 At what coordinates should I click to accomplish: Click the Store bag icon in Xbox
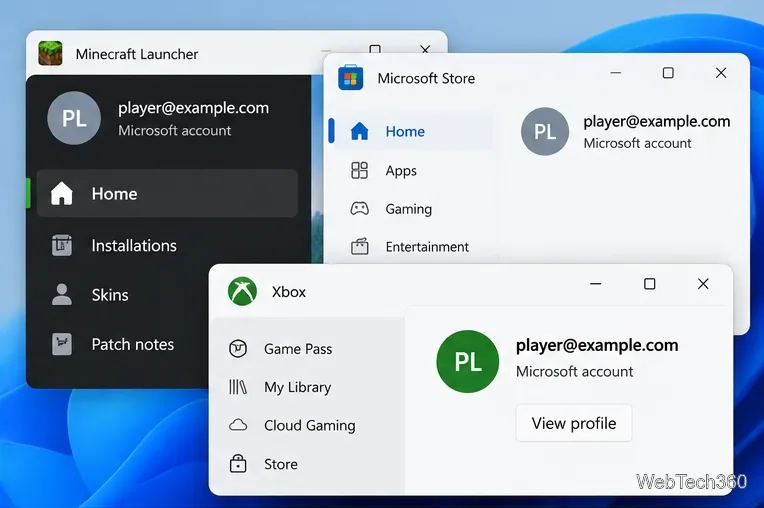click(238, 464)
